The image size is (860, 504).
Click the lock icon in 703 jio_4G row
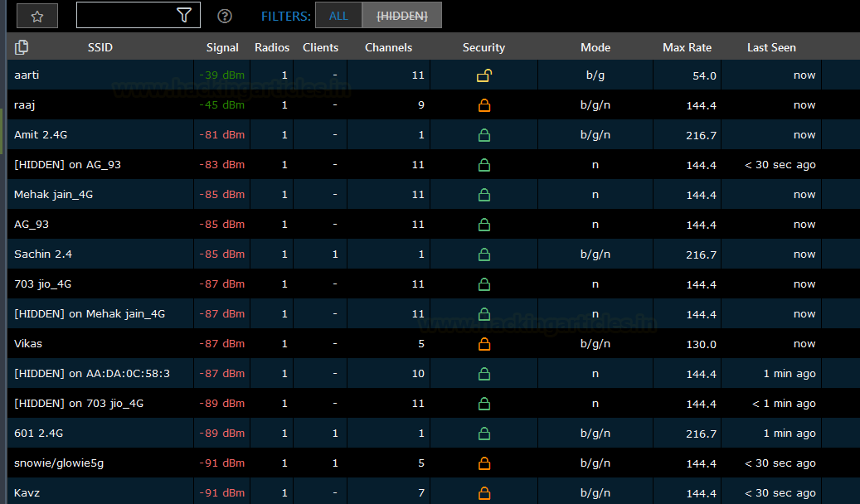pos(484,284)
